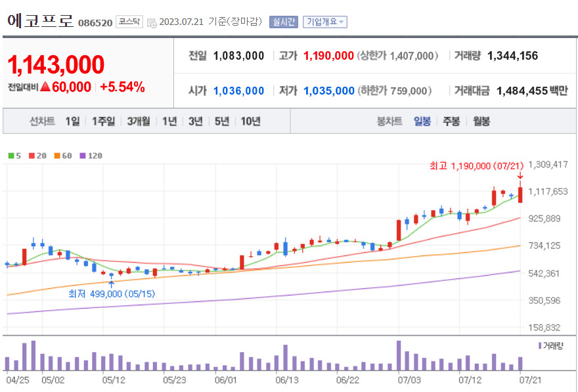This screenshot has width=578, height=392.
Task: Click the purple 120-day moving average swatch
Action: click(x=83, y=156)
